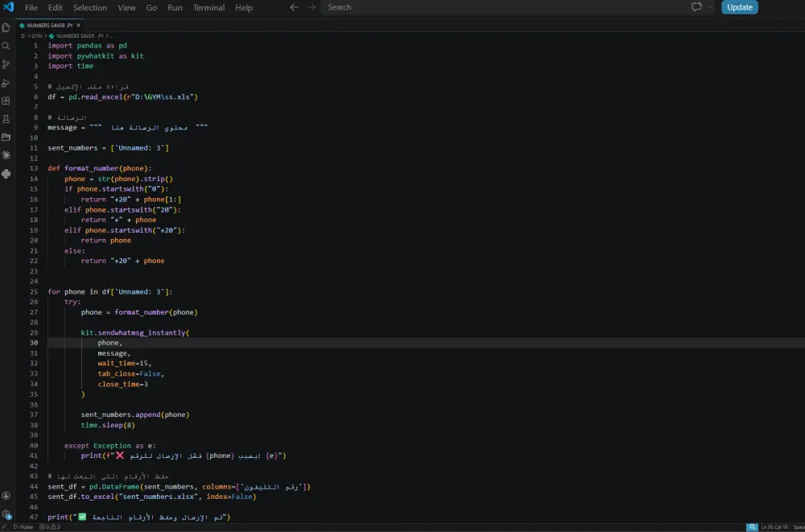Viewport: 805px width, 532px height.
Task: Open the View menu
Action: 127,7
